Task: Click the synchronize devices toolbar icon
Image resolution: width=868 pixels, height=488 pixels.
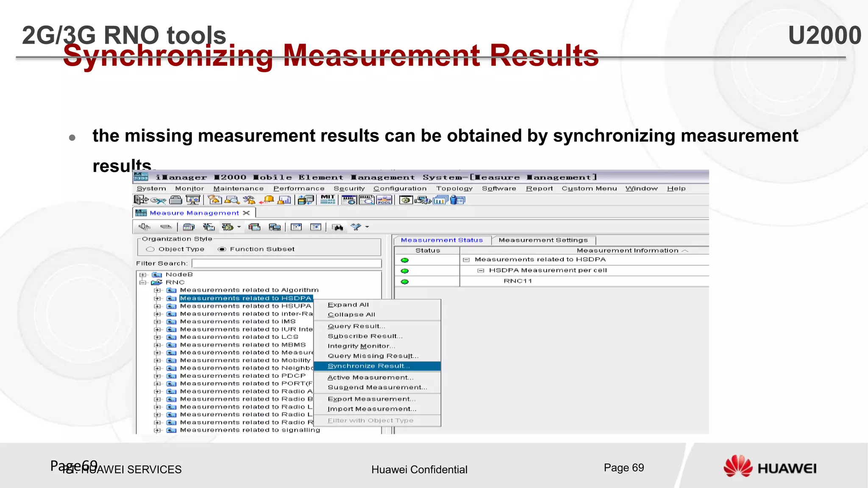Action: [306, 200]
